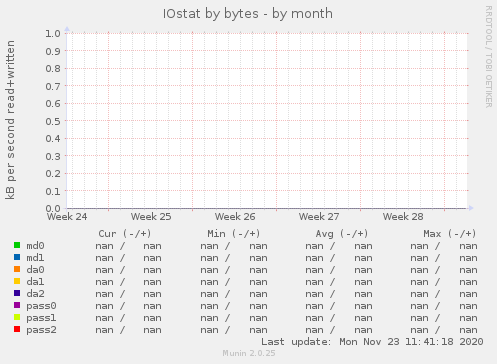Select the pass0 legend label
The width and height of the screenshot is (497, 364).
(41, 306)
